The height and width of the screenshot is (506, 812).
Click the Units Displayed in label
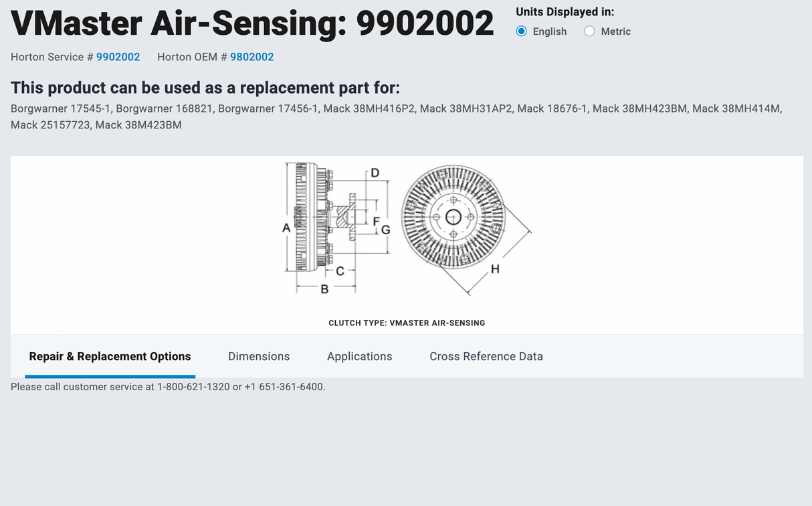click(x=565, y=11)
